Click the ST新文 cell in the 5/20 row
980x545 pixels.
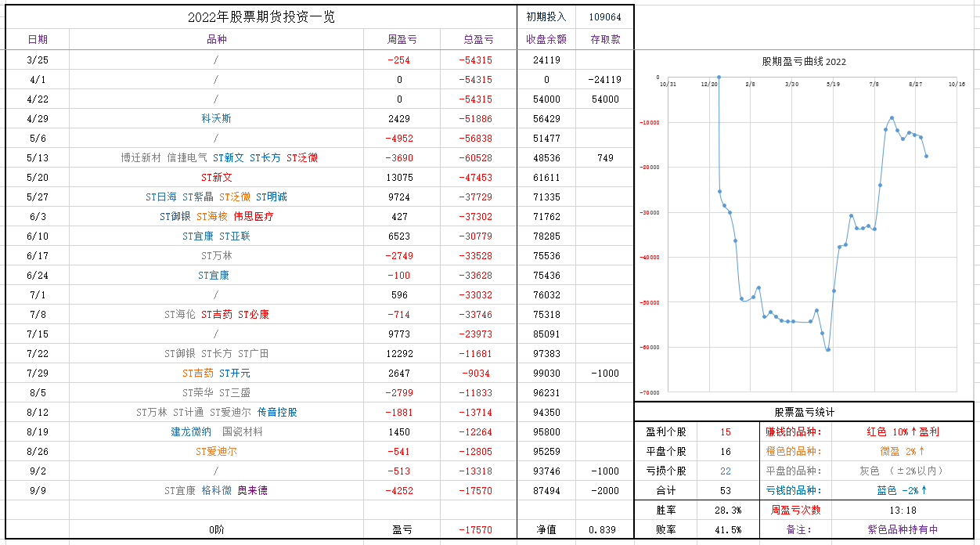tap(216, 178)
